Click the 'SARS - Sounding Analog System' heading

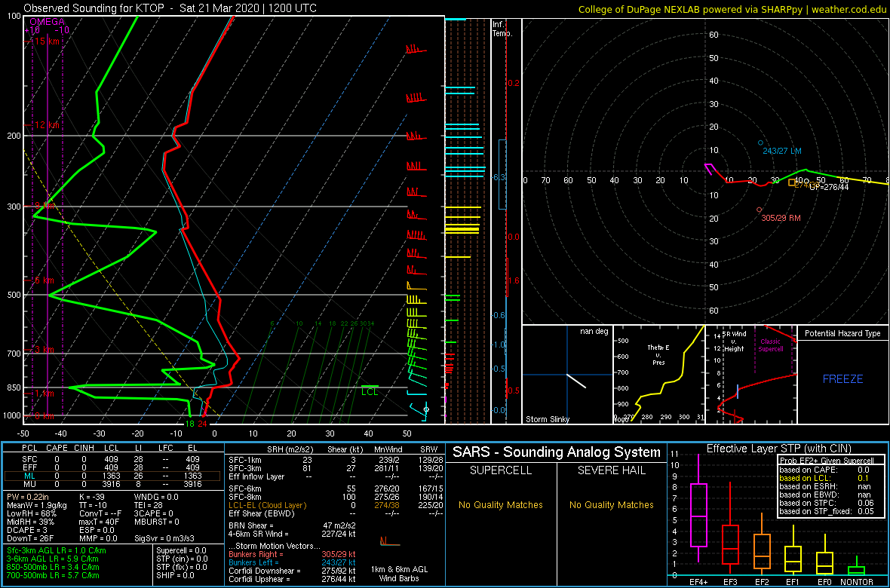click(x=557, y=452)
